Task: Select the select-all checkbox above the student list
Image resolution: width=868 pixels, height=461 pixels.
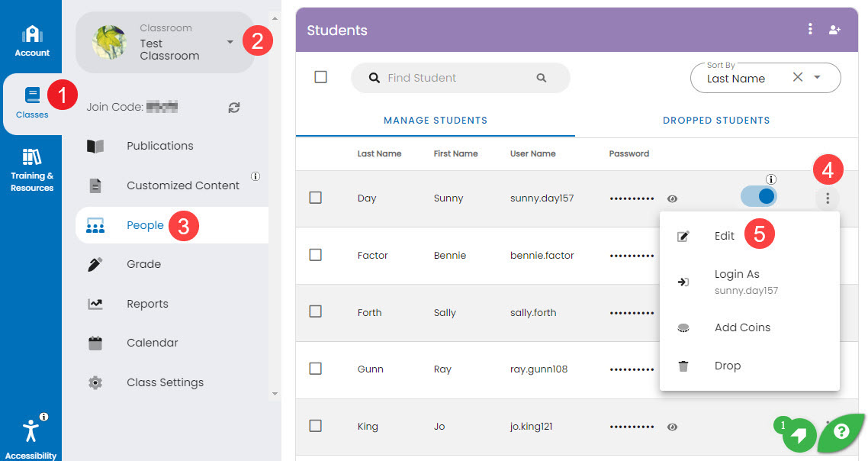Action: click(x=322, y=77)
